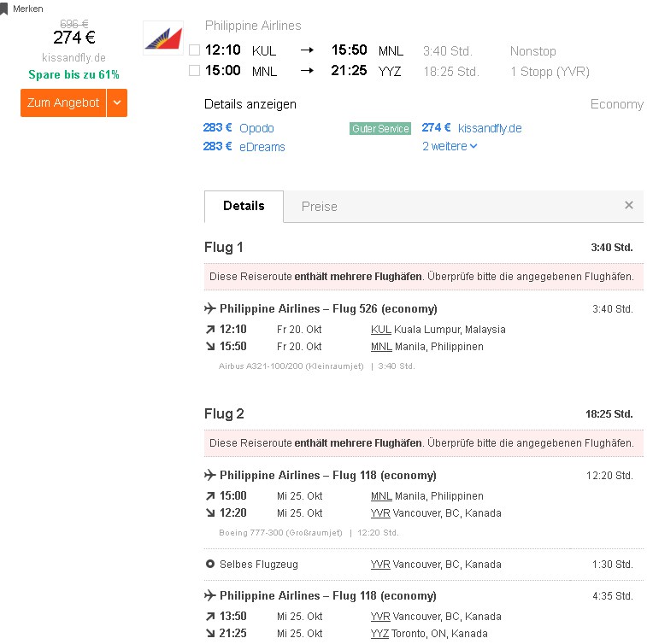Screen dimensions: 647x644
Task: Click the Merken bookmark icon
Action: pyautogui.click(x=3, y=9)
